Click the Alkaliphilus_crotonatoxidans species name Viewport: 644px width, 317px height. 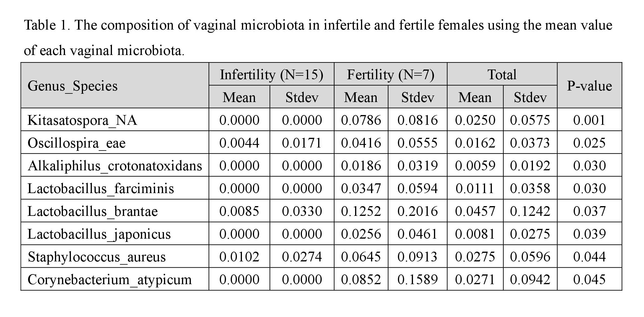[115, 166]
